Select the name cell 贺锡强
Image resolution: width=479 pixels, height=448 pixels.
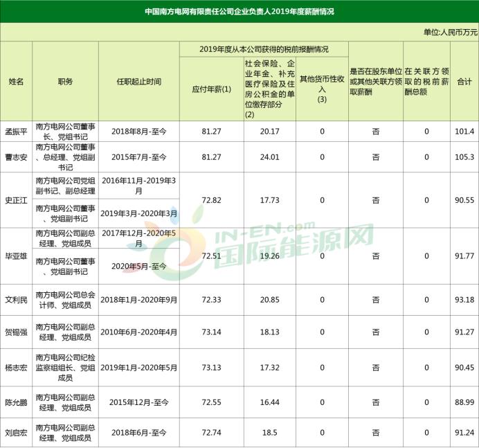tap(16, 332)
